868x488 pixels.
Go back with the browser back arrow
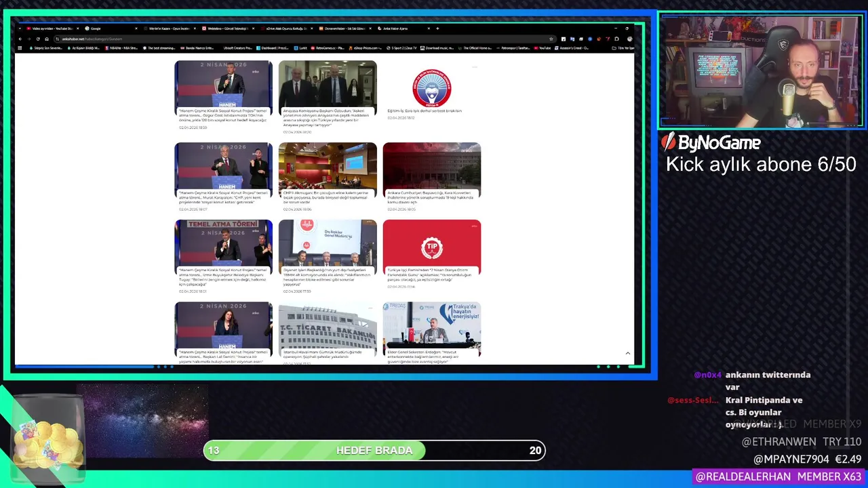click(x=20, y=39)
